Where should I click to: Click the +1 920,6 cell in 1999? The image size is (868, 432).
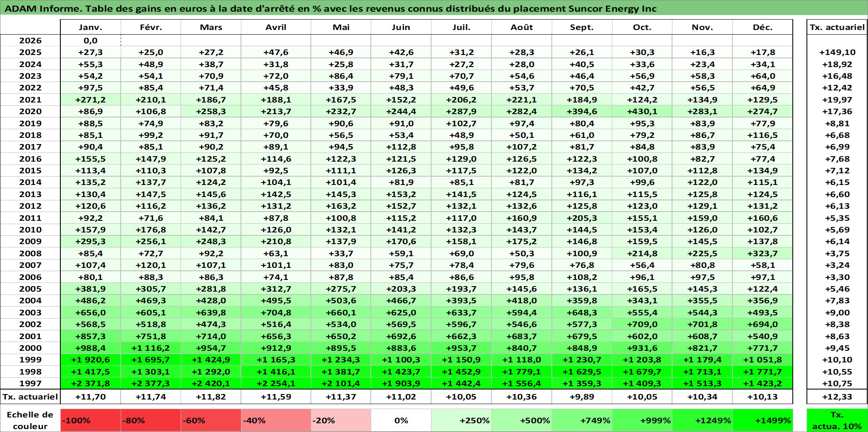point(91,360)
